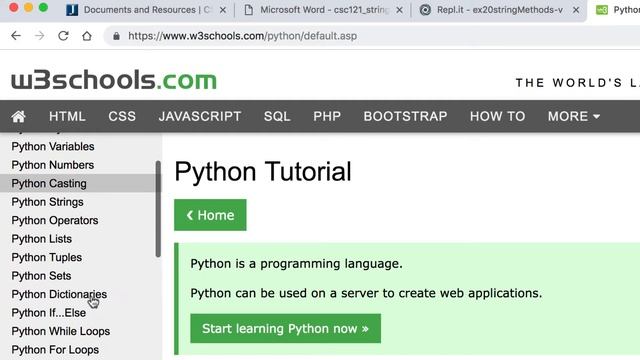Open Python For Loops in sidebar

click(55, 350)
